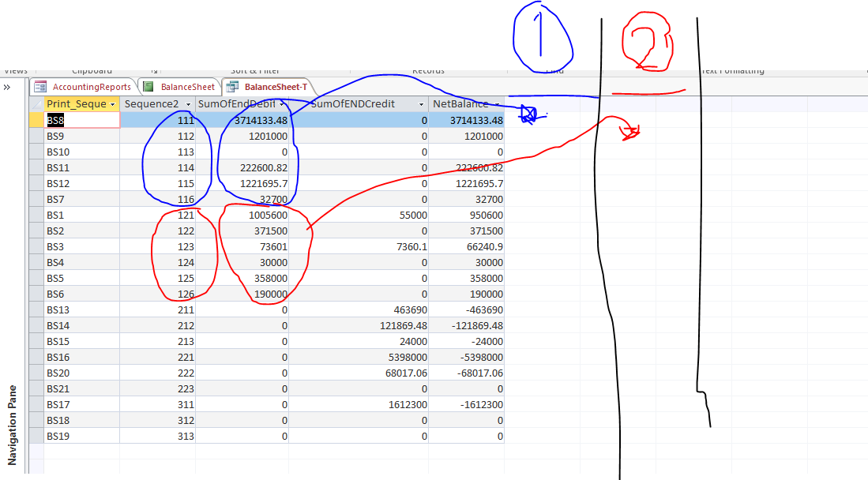868x480 pixels.
Task: Expand the Navigation Pane with the chevron
Action: (x=6, y=88)
